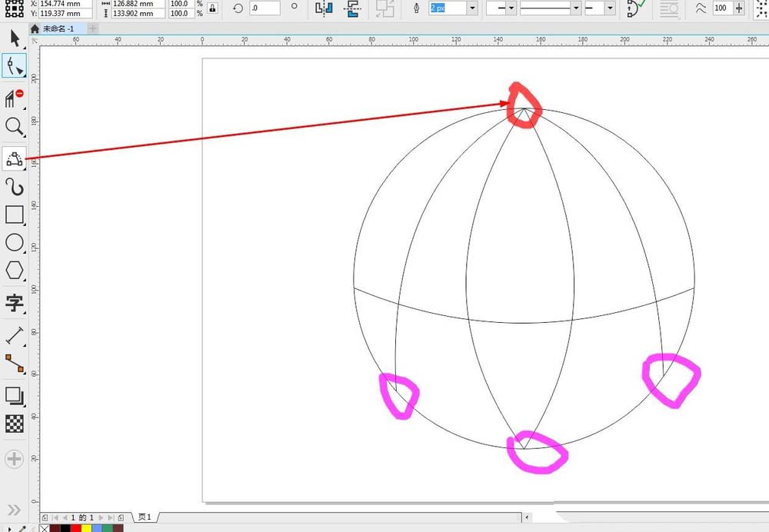Open the line style dropdown
Image resolution: width=769 pixels, height=532 pixels.
575,8
